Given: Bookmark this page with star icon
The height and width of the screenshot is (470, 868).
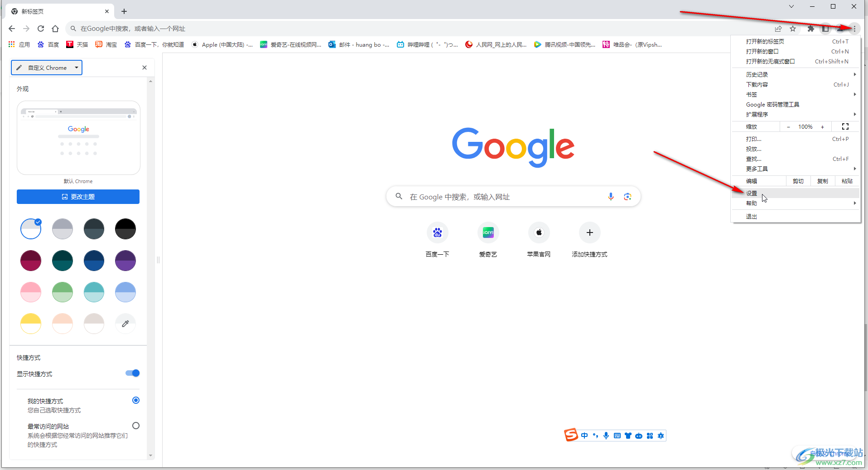Looking at the screenshot, I should pos(793,29).
